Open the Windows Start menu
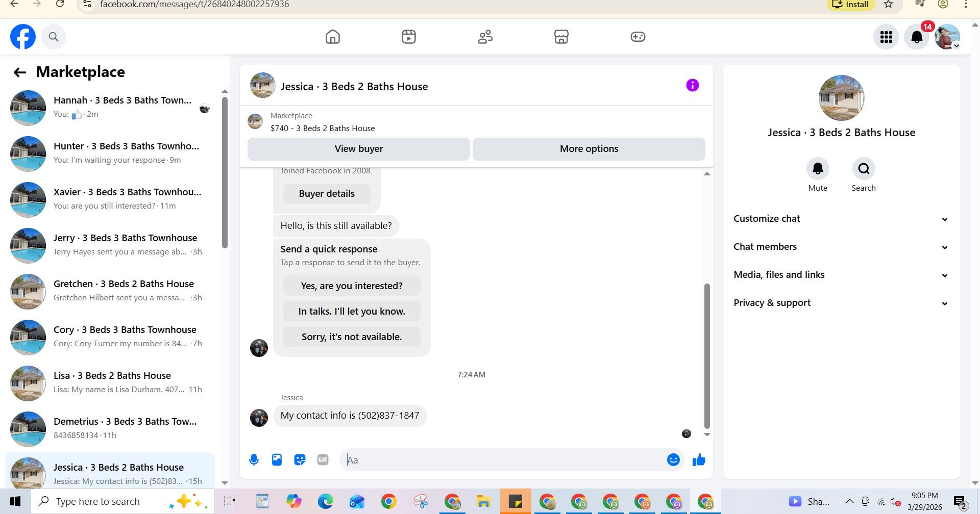The width and height of the screenshot is (980, 514). tap(15, 502)
